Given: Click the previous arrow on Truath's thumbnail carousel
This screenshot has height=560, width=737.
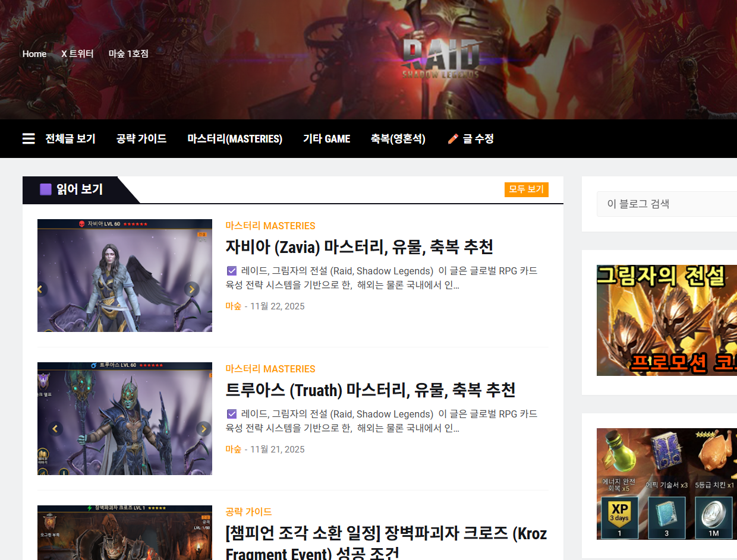Looking at the screenshot, I should coord(55,429).
